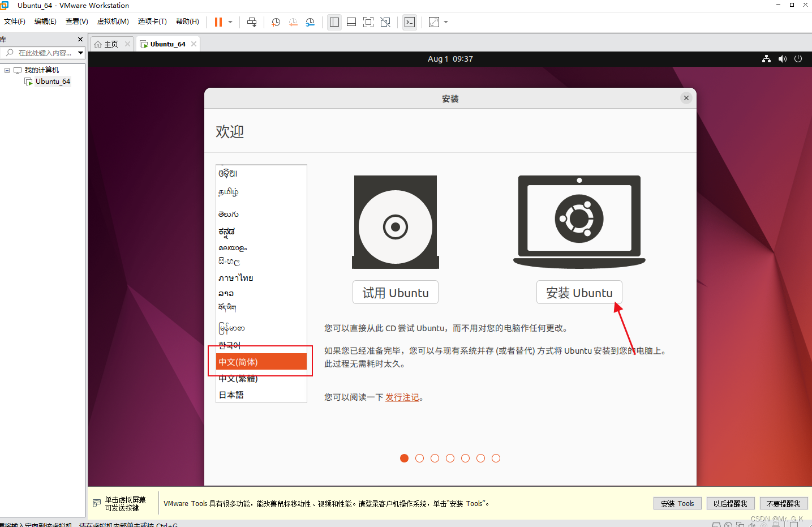Close the library side panel

pos(80,40)
